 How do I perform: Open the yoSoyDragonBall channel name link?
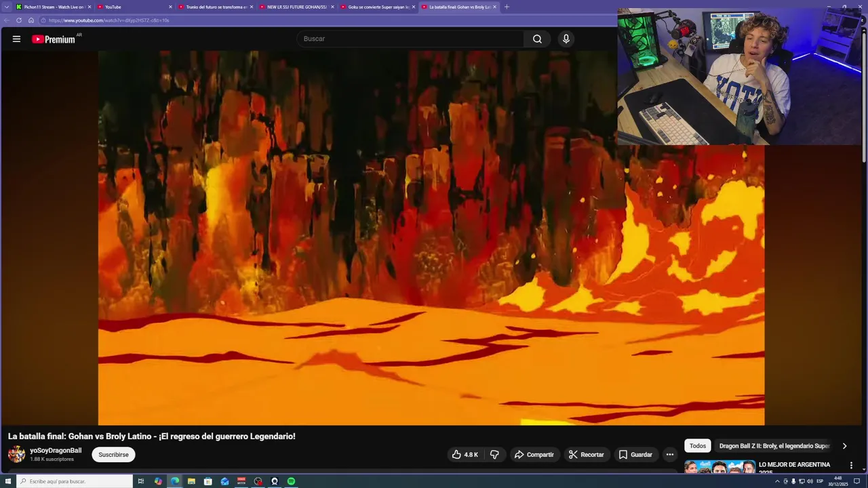click(x=56, y=450)
